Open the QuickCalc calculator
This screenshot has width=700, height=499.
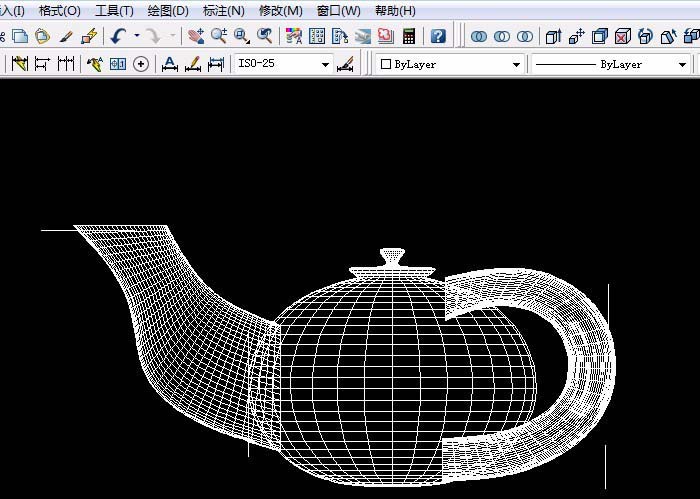(x=409, y=36)
